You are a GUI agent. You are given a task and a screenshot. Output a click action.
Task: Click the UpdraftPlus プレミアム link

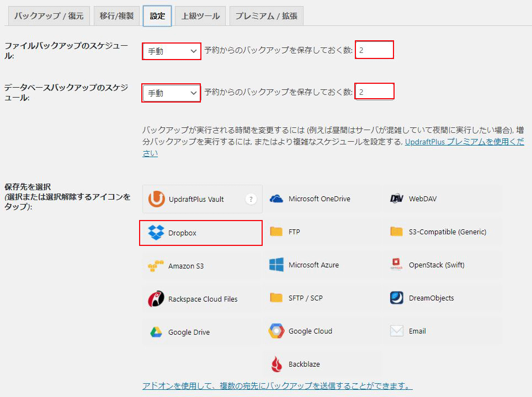click(464, 142)
